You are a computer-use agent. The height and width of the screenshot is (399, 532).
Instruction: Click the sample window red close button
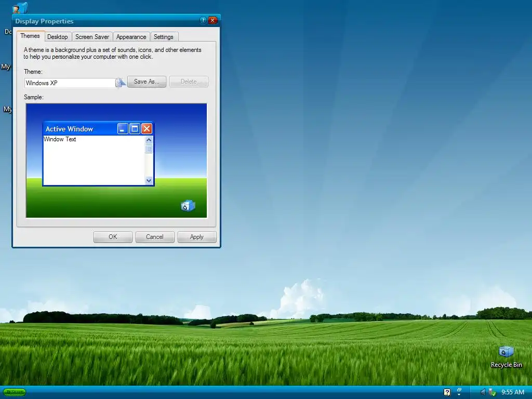(x=147, y=129)
